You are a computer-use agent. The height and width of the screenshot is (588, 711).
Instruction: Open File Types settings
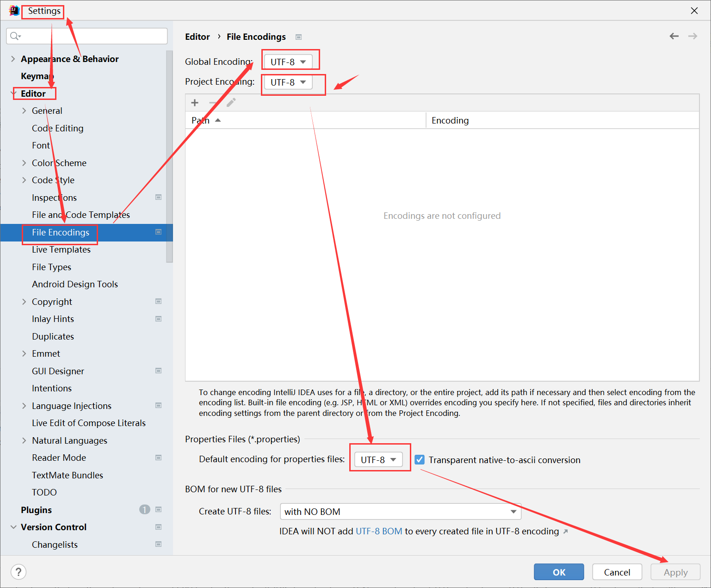tap(51, 267)
